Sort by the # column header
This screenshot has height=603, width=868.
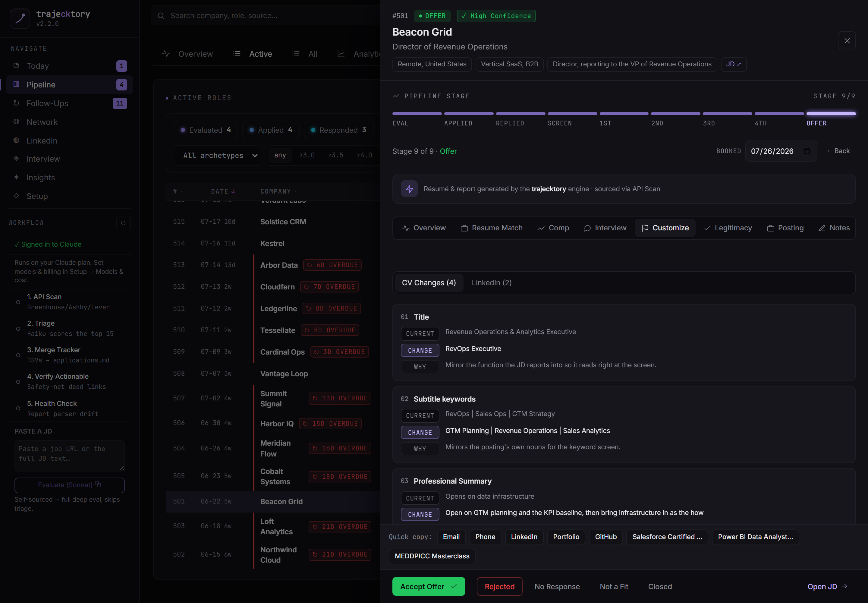tap(178, 191)
